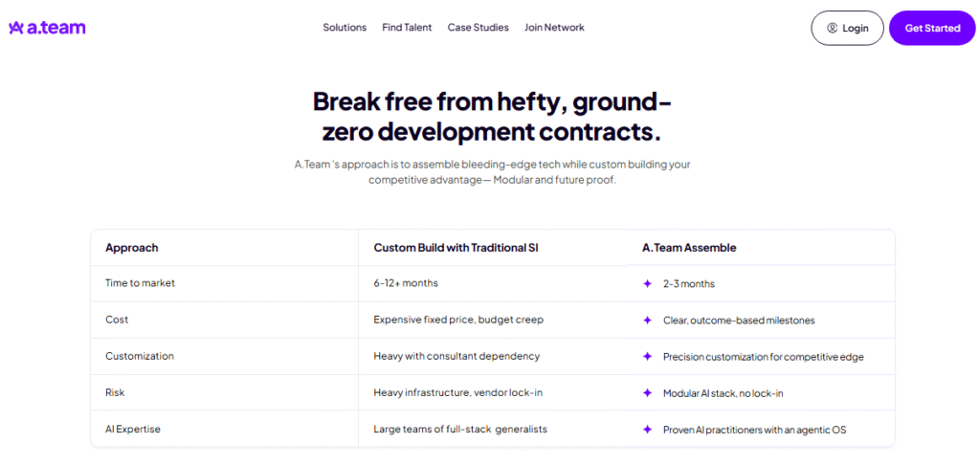Click sparkle icon beside Precision customization
This screenshot has width=980, height=465.
tap(647, 356)
